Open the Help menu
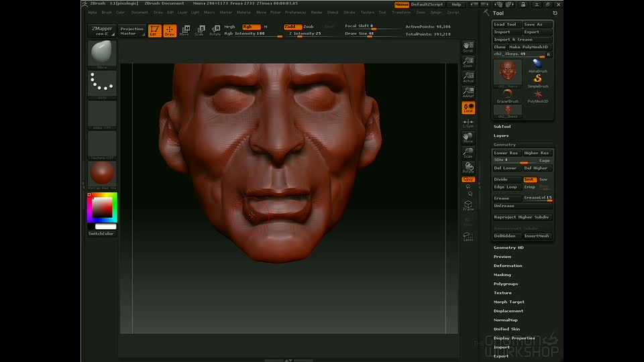Viewport: 644px width, 362px height. coord(456,5)
